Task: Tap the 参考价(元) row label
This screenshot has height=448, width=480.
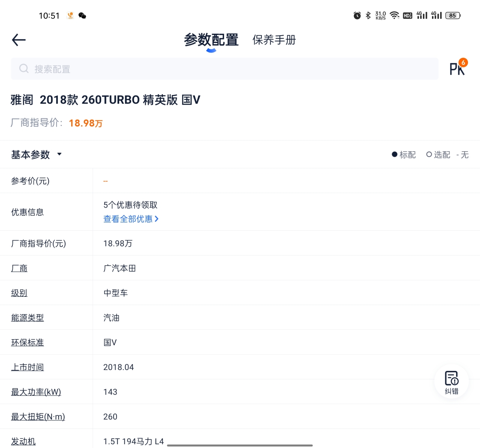Action: click(x=30, y=181)
